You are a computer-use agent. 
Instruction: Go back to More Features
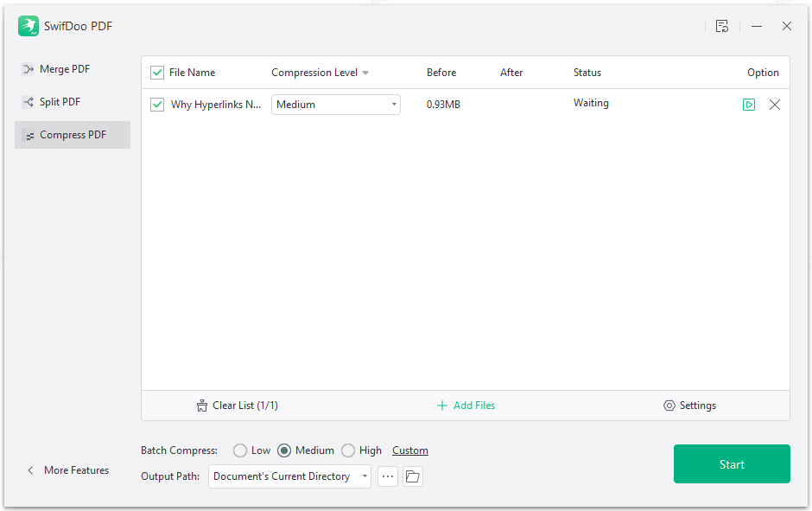pyautogui.click(x=68, y=470)
